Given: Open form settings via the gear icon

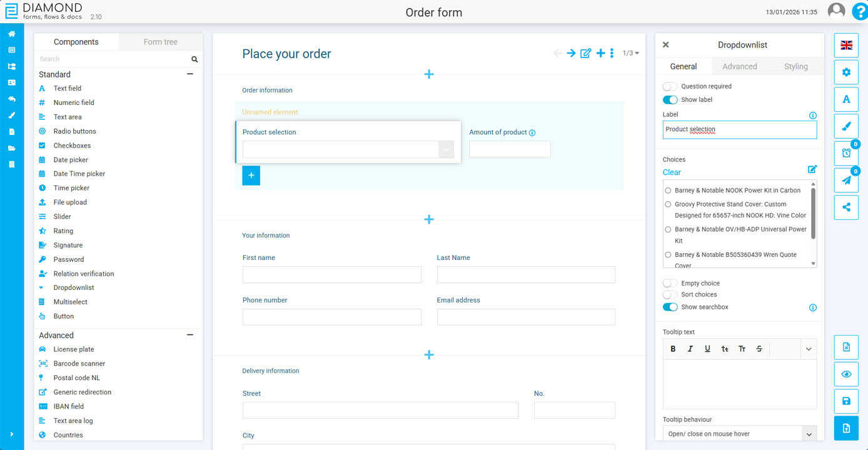Looking at the screenshot, I should 846,72.
